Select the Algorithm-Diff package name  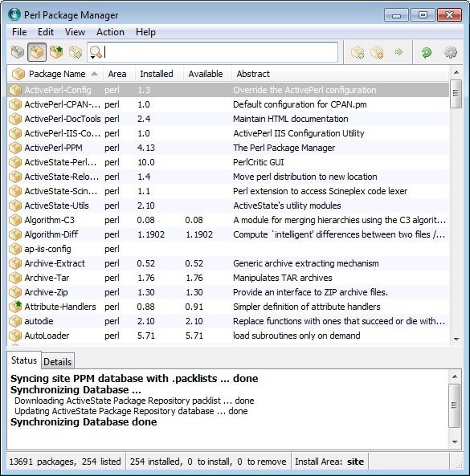point(51,234)
